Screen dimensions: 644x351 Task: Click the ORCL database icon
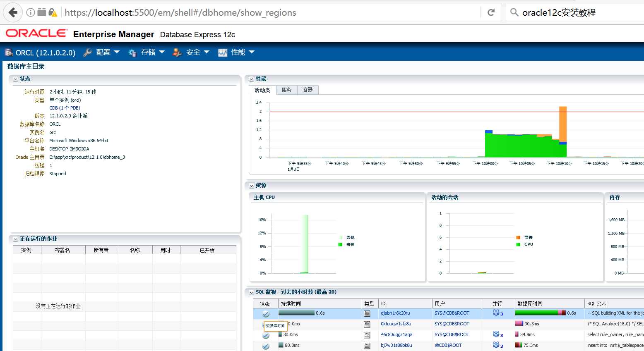pyautogui.click(x=9, y=52)
